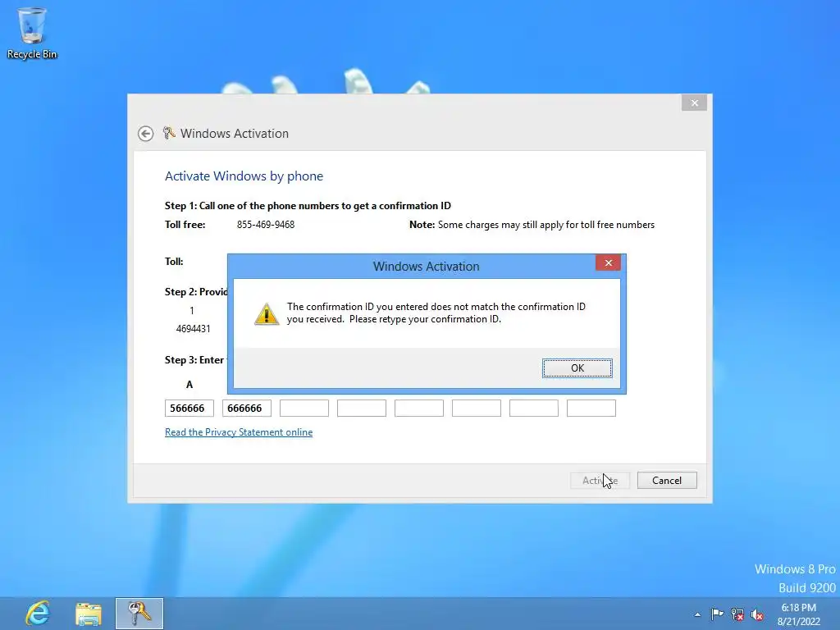Click the toll free number 855-469-9468
The height and width of the screenshot is (630, 840).
tap(266, 225)
